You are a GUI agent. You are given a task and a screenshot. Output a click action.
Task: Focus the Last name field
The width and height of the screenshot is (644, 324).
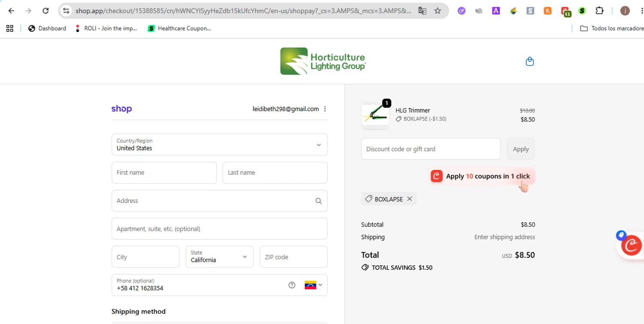pyautogui.click(x=275, y=173)
